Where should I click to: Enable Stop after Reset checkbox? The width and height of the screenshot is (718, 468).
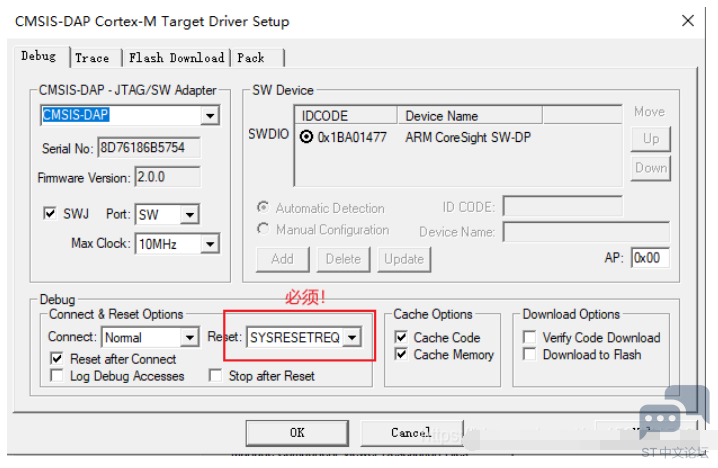(215, 375)
